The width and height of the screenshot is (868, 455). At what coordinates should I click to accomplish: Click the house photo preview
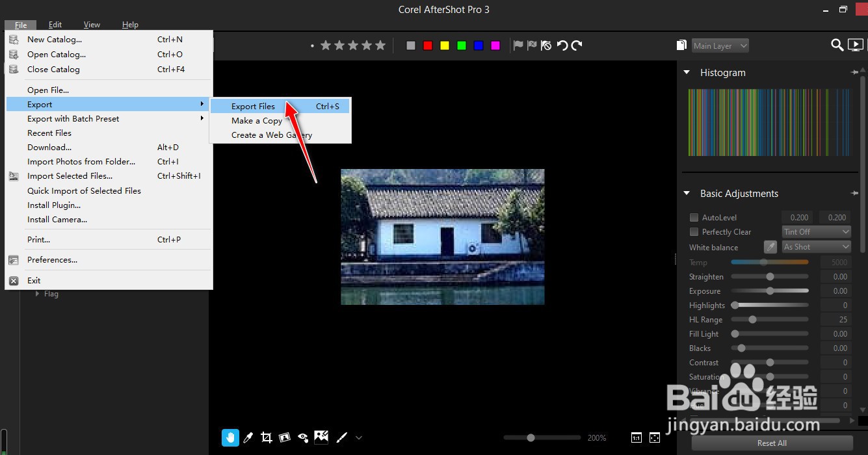tap(443, 237)
